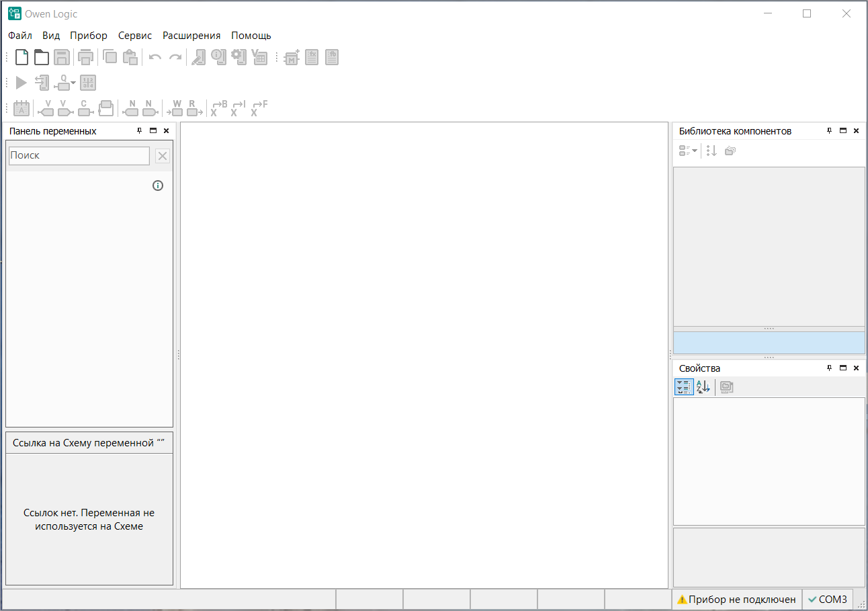Click the add macro icon

(292, 58)
